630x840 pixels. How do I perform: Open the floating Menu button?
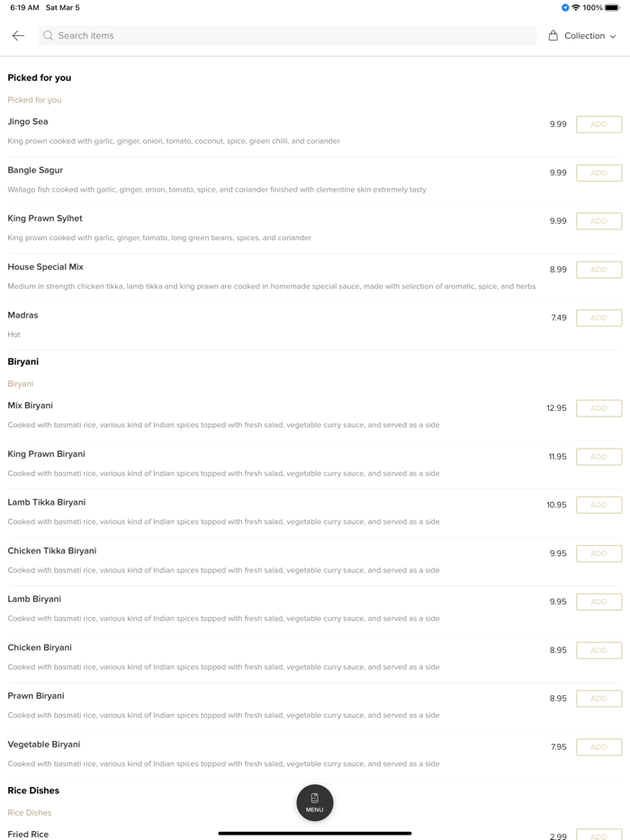(314, 802)
